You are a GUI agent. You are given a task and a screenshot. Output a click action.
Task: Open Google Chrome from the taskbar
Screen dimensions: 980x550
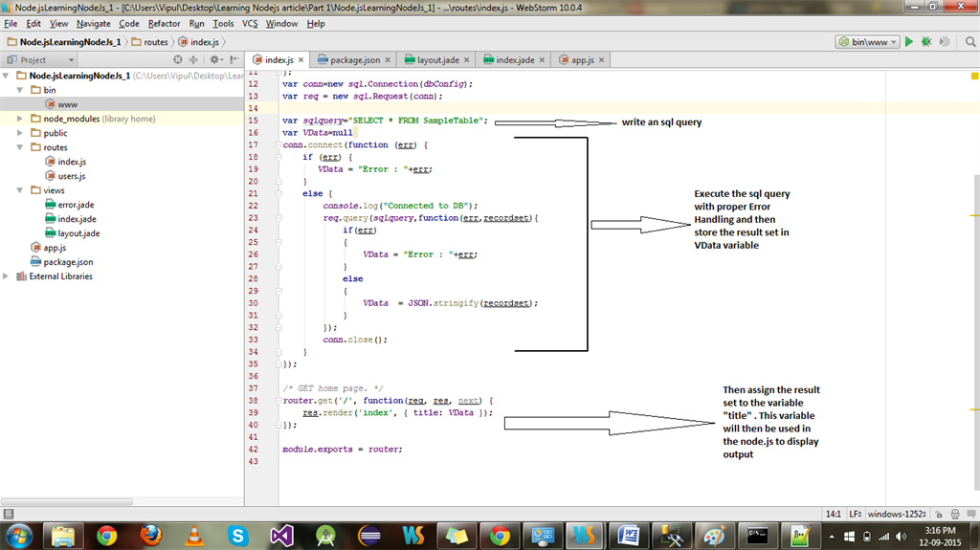106,535
